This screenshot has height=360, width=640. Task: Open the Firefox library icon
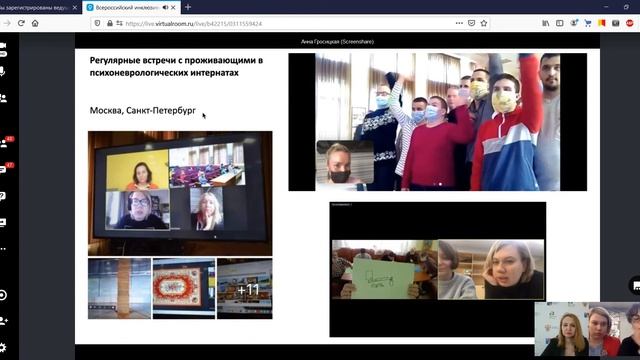[x=546, y=23]
